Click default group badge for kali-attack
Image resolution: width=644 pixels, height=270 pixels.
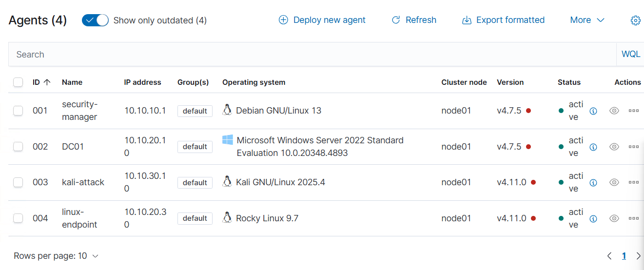click(195, 183)
